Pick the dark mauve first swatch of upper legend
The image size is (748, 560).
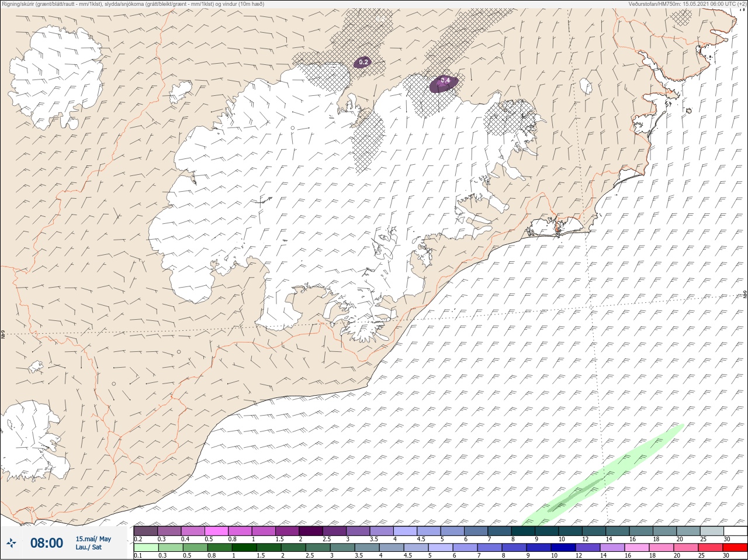click(146, 531)
